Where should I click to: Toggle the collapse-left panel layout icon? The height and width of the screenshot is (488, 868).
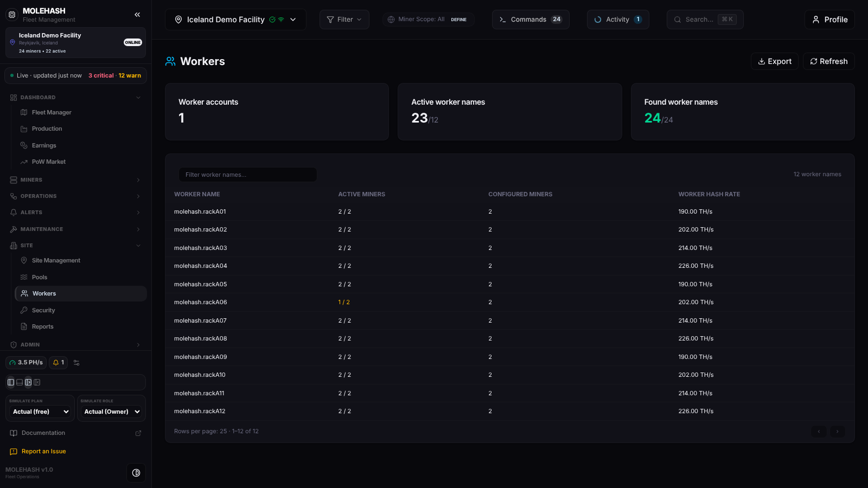point(37,382)
